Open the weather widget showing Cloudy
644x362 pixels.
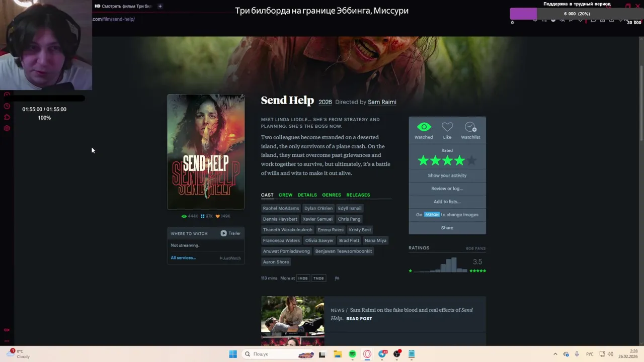tap(18, 354)
